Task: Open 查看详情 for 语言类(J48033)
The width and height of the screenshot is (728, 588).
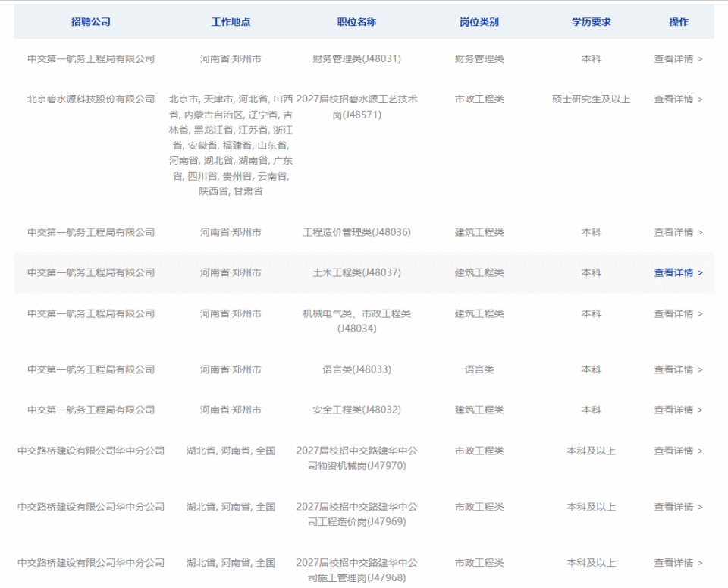Action: 678,369
